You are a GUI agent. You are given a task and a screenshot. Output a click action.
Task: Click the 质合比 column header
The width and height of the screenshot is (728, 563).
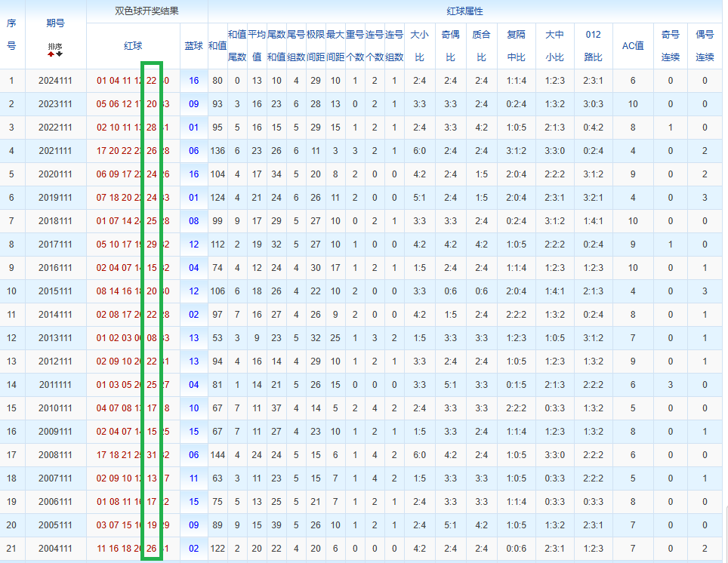click(480, 46)
